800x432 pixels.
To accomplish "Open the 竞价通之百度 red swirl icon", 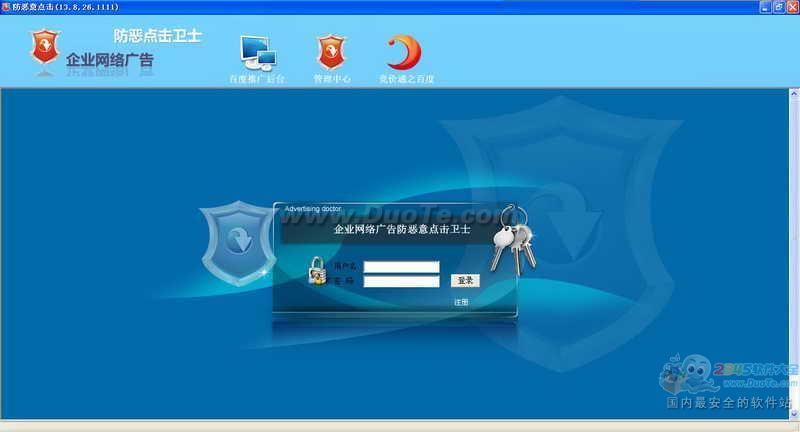I will pyautogui.click(x=404, y=52).
